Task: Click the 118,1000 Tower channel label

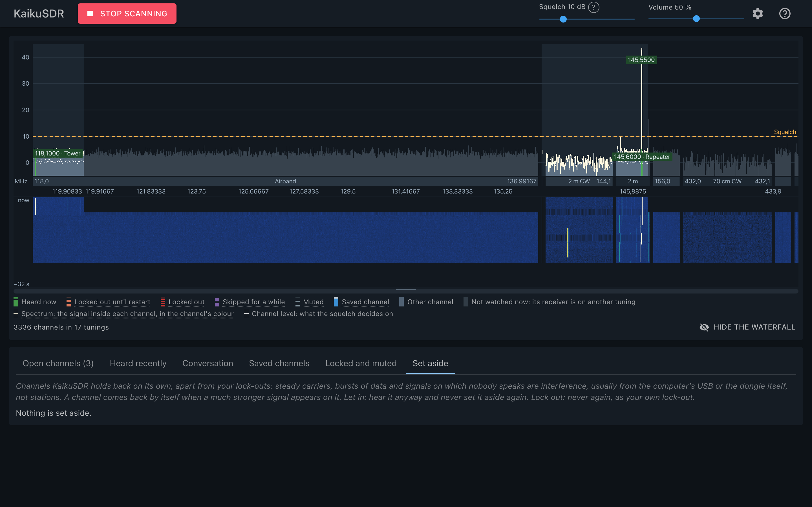Action: click(58, 153)
